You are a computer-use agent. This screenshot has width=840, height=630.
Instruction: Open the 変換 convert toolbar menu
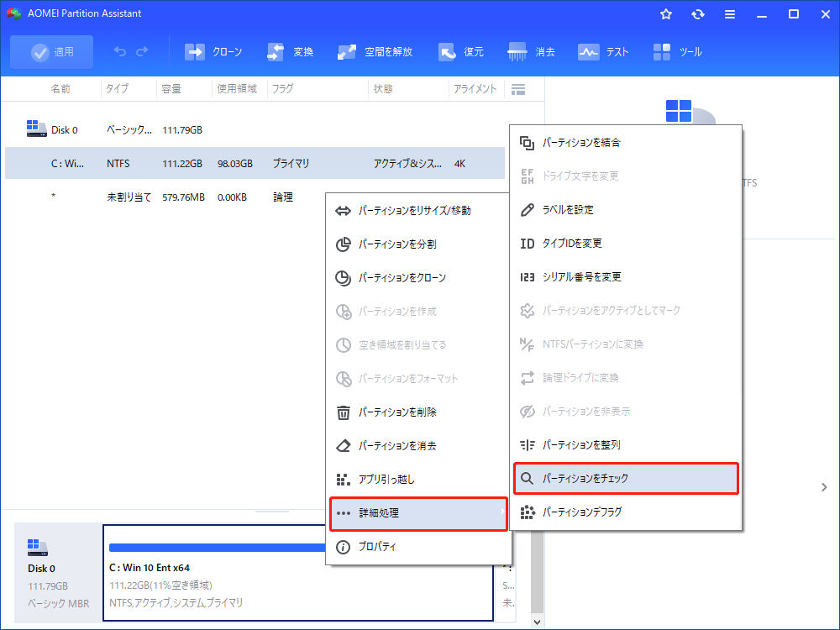point(290,52)
